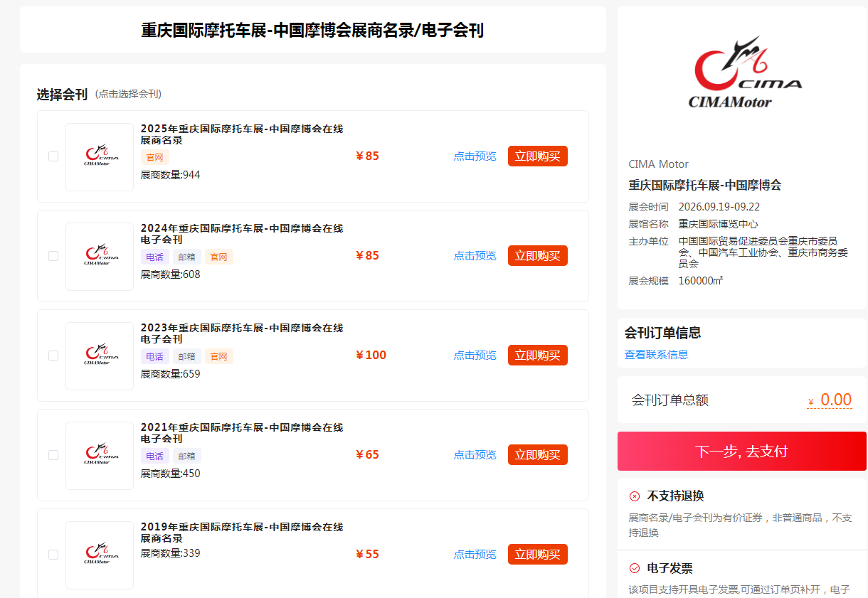Viewport: 868px width, 598px height.
Task: Click the 官网 tag on 2025 catalog
Action: coord(154,158)
